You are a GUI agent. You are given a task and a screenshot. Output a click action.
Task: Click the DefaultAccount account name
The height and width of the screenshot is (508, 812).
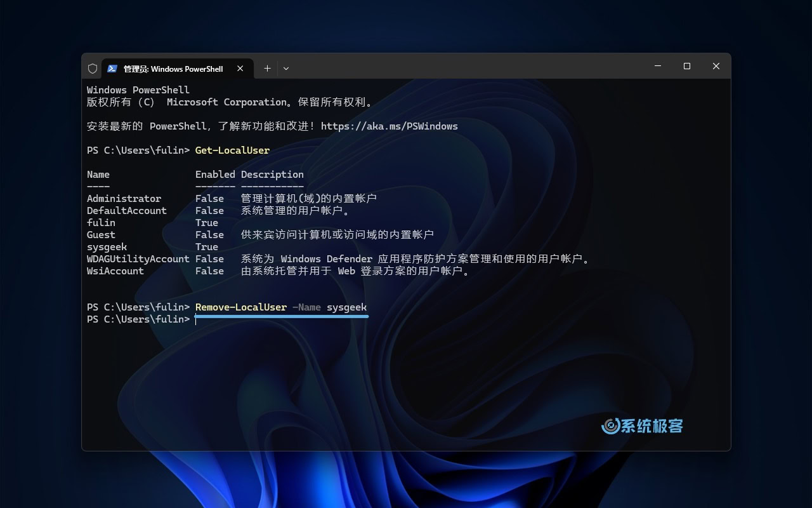(x=127, y=211)
